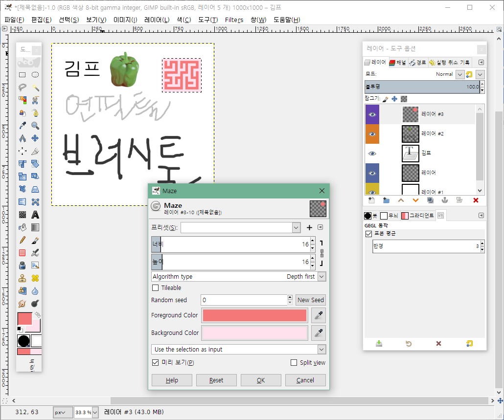This screenshot has width=504, height=420.
Task: Open the Algorithm type dropdown
Action: pyautogui.click(x=238, y=276)
